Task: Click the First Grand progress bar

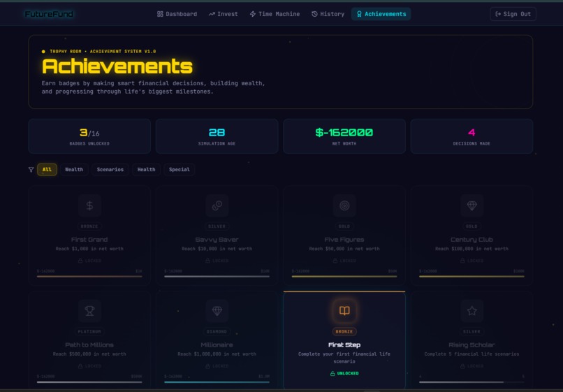Action: (89, 276)
